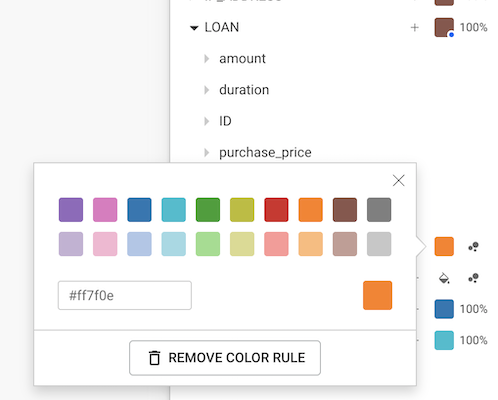Viewport: 498px width, 400px height.
Task: Pick the dark purple color swatch
Action: click(x=71, y=210)
